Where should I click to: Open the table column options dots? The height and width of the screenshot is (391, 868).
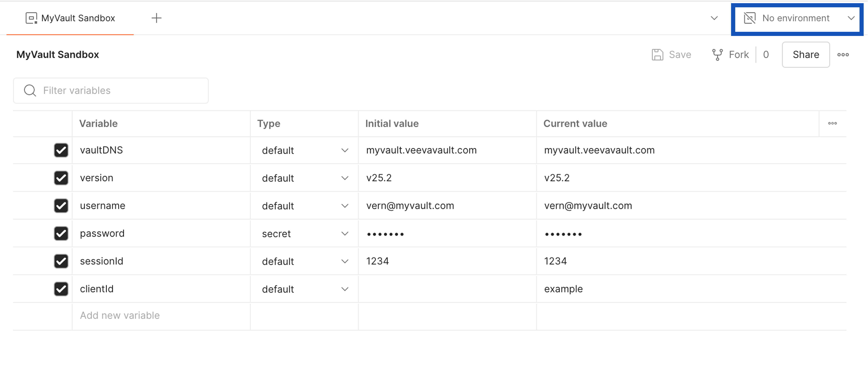[832, 123]
